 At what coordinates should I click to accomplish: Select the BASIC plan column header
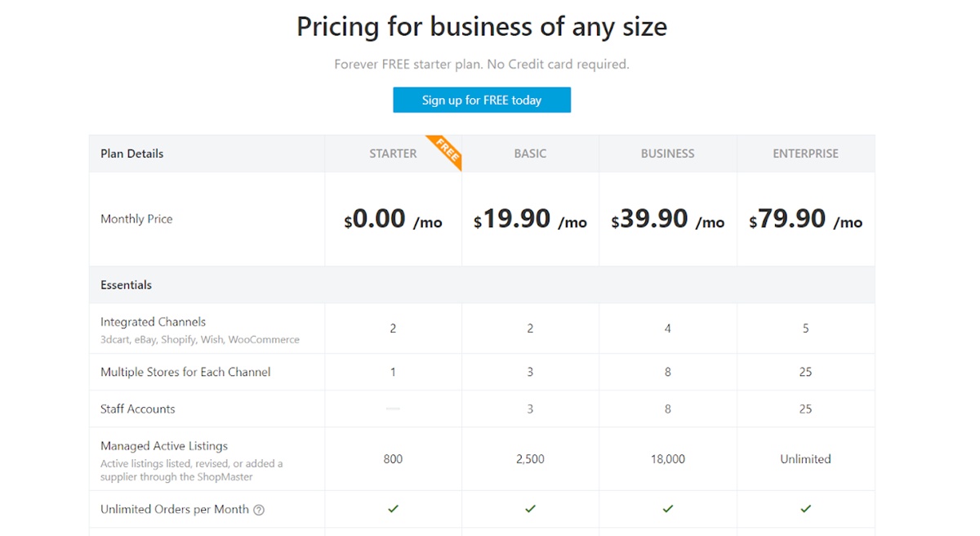[530, 154]
